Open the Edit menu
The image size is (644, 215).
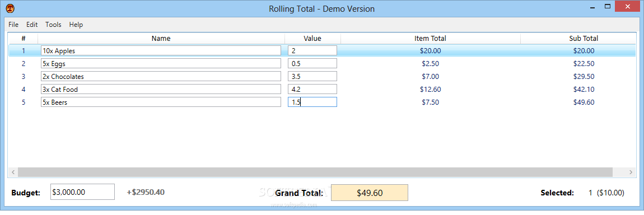[x=32, y=25]
